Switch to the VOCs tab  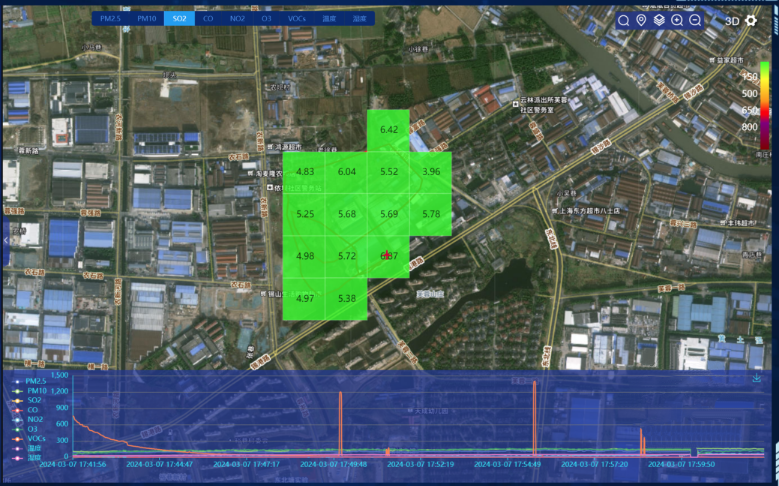[297, 19]
